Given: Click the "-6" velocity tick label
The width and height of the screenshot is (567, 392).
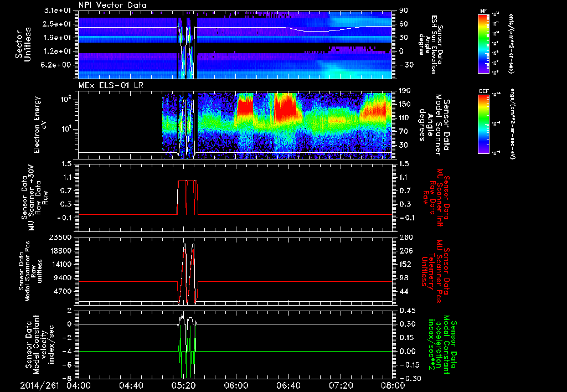Looking at the screenshot, I should click(x=67, y=365).
